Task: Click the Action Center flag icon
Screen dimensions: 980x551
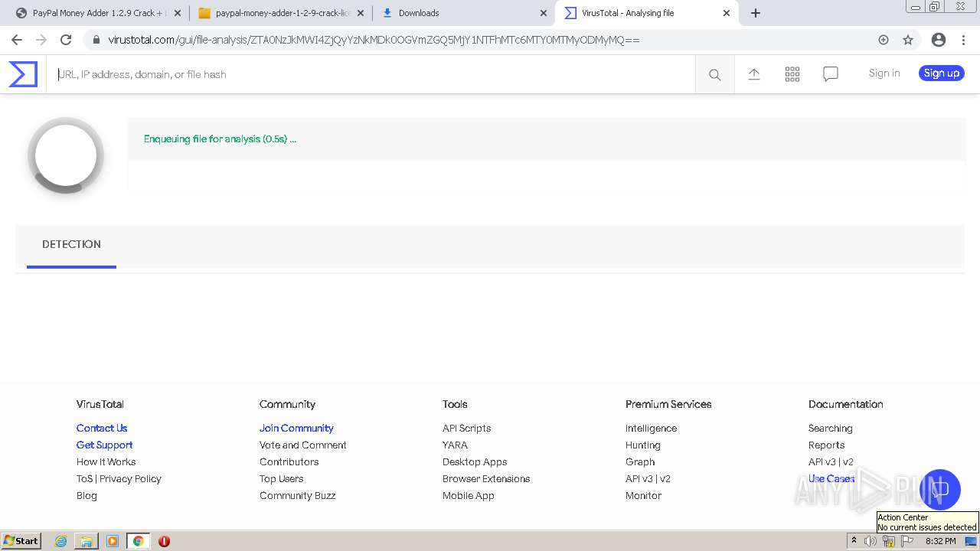Action: pyautogui.click(x=907, y=541)
